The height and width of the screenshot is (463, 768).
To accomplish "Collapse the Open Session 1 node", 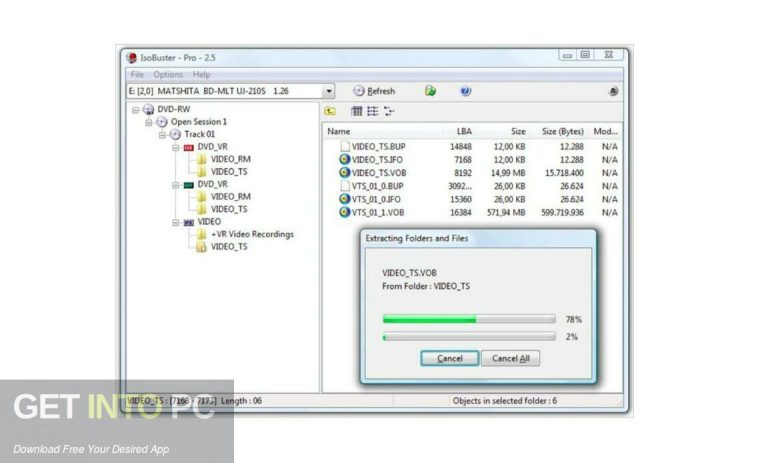I will [x=149, y=122].
